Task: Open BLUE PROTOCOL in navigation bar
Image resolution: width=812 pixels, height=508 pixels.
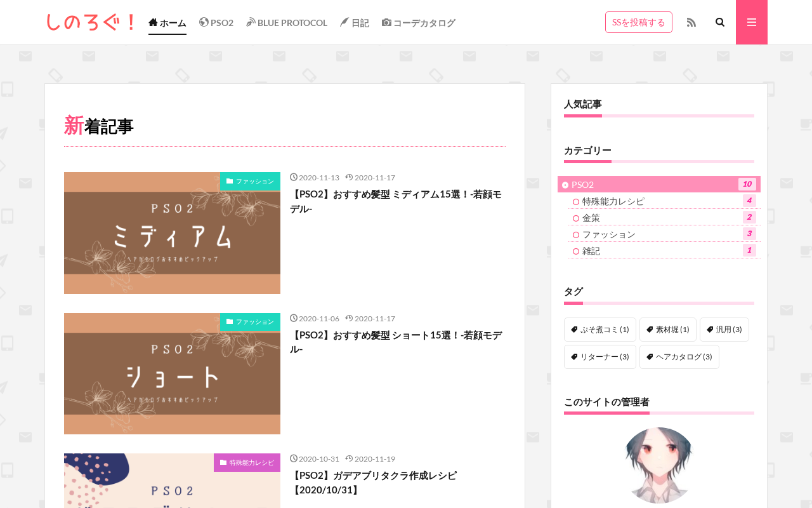Action: point(287,23)
